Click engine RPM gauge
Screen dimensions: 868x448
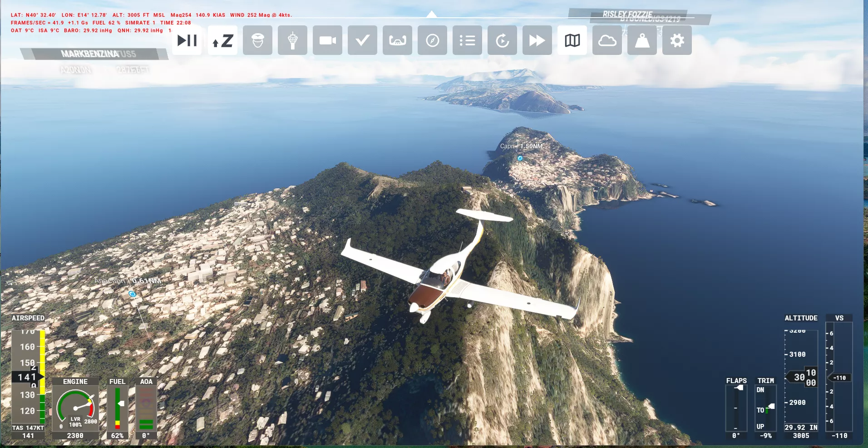[x=75, y=408]
